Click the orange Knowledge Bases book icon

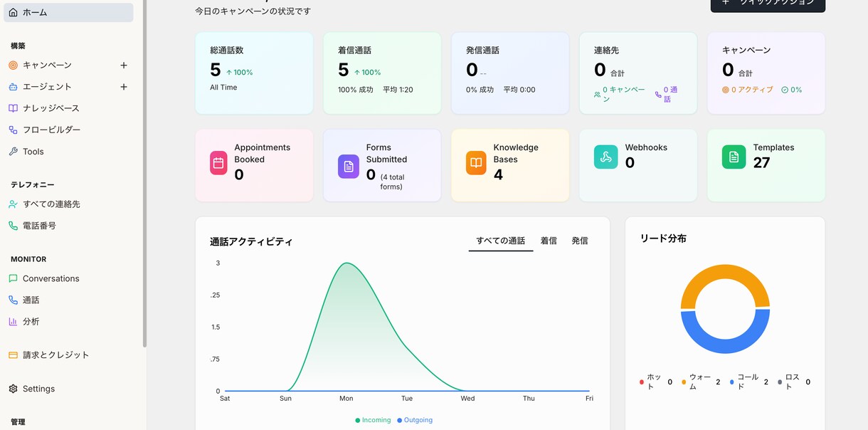(476, 162)
